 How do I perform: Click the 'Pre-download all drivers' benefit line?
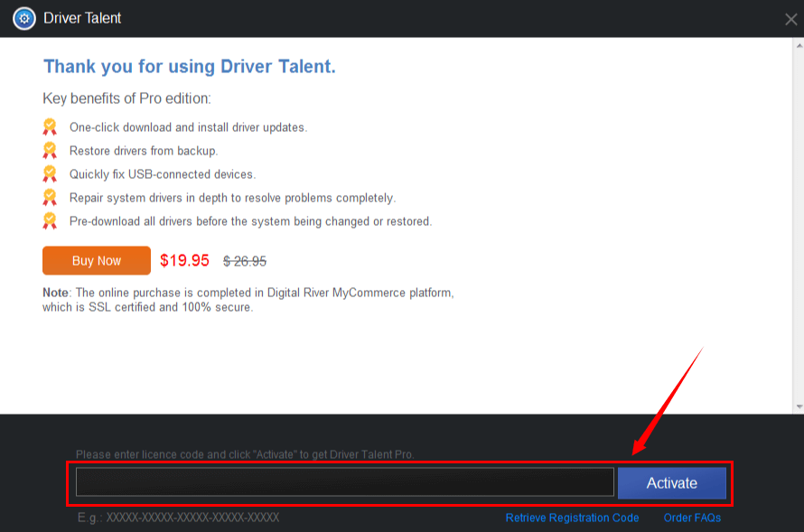tap(251, 221)
